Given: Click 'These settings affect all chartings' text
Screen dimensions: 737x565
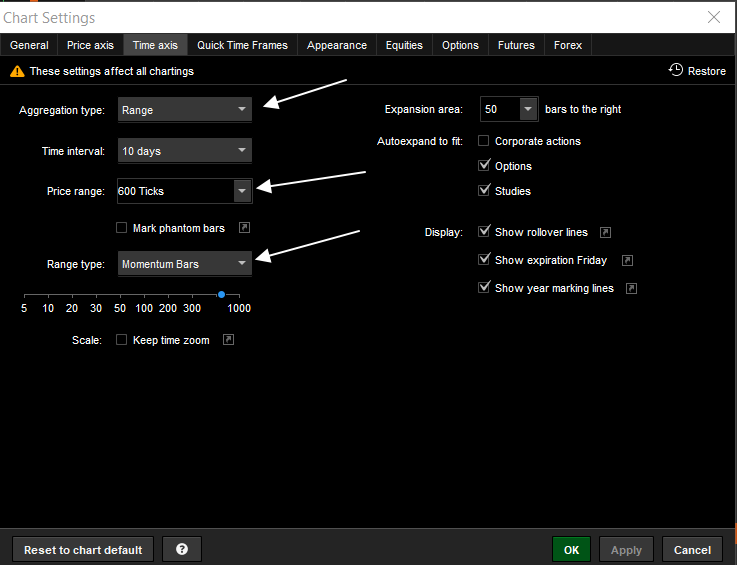Looking at the screenshot, I should pos(112,71).
